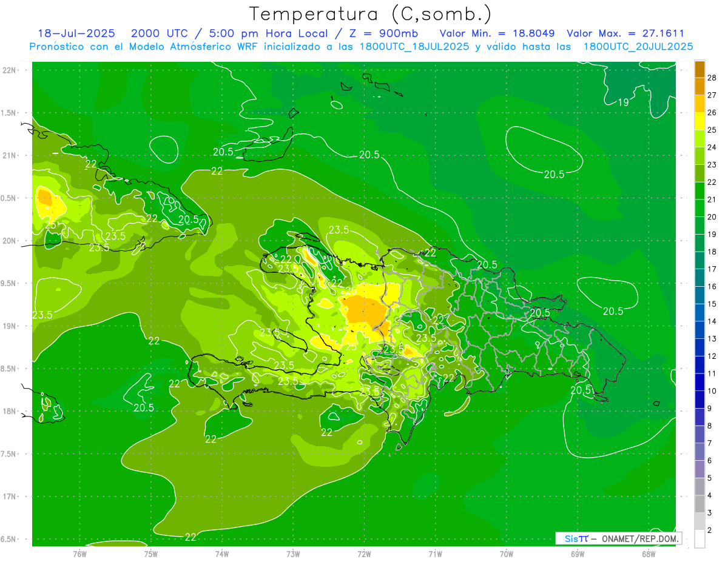The width and height of the screenshot is (728, 562).
Task: Click the legend value '2'
Action: click(710, 530)
